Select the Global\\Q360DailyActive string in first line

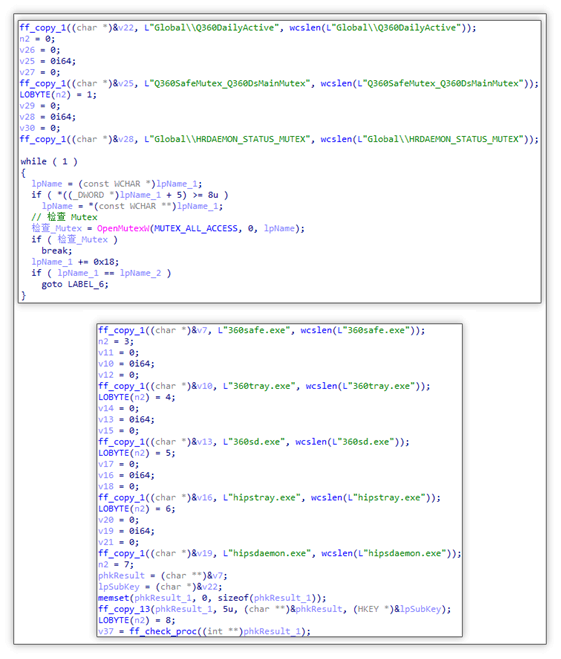pyautogui.click(x=211, y=28)
